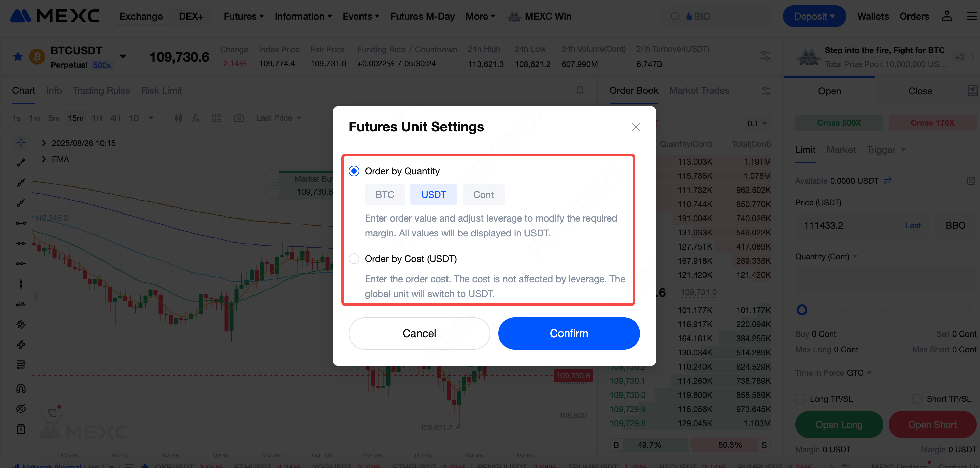Select the Order by Quantity radio button
The height and width of the screenshot is (468, 980).
click(x=354, y=171)
